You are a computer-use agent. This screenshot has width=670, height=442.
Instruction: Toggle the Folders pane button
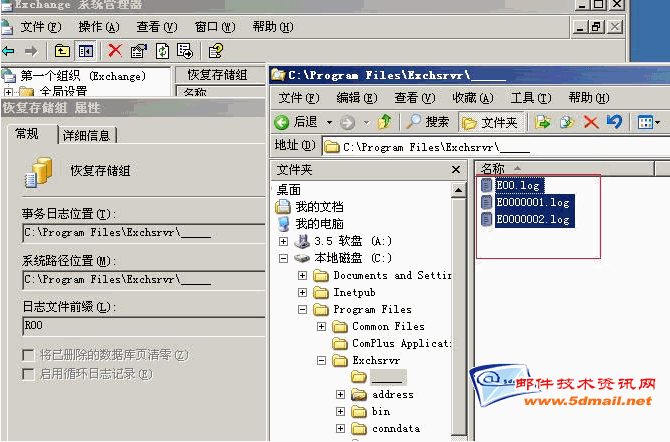(490, 122)
